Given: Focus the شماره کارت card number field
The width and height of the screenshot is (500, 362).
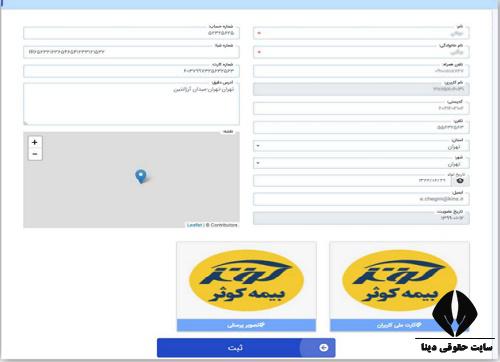Looking at the screenshot, I should [x=131, y=71].
